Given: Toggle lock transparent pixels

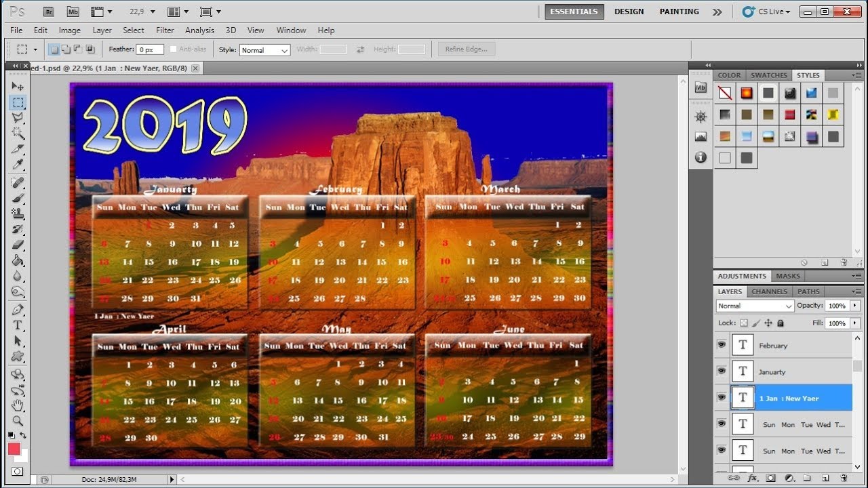Looking at the screenshot, I should click(744, 323).
